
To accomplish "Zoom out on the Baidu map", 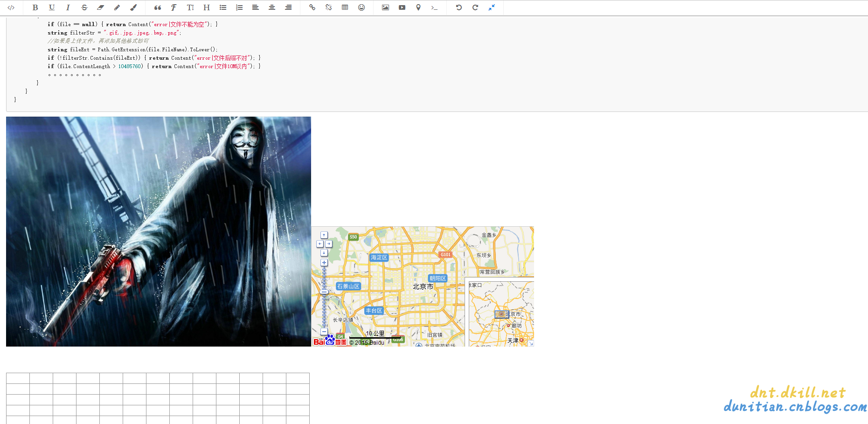I will click(324, 332).
